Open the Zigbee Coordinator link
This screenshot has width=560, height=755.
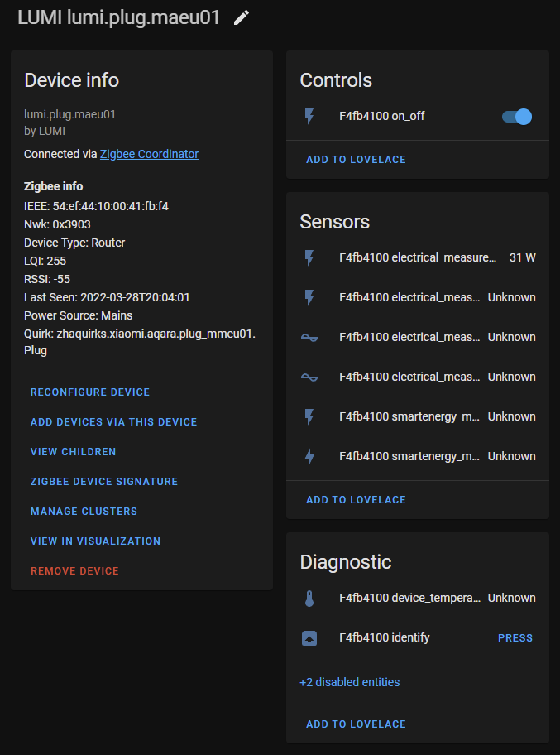click(149, 154)
